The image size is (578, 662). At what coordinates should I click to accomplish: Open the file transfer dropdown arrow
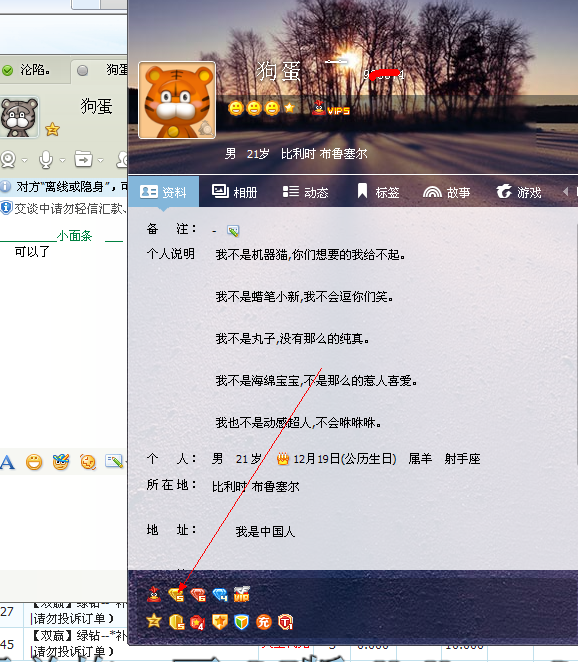100,160
